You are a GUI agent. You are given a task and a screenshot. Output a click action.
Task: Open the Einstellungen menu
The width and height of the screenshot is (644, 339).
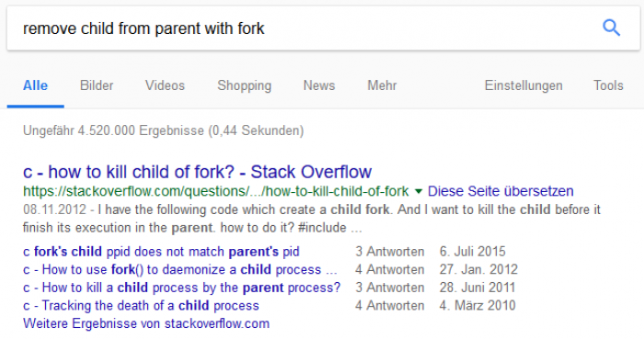(x=523, y=85)
